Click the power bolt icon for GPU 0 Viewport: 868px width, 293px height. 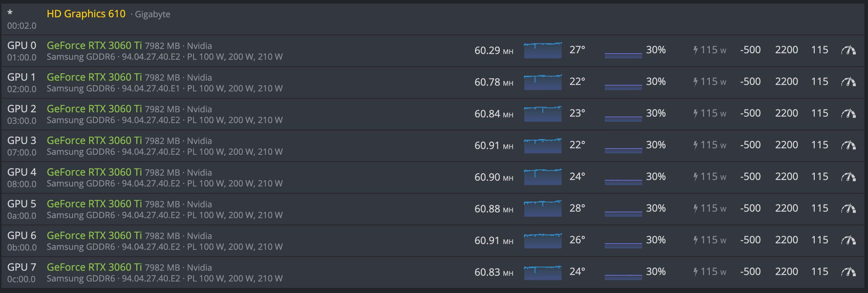(696, 50)
